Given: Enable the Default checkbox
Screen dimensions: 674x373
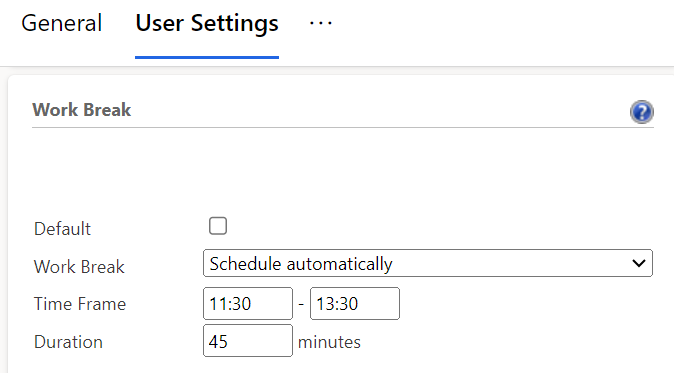Looking at the screenshot, I should 218,226.
